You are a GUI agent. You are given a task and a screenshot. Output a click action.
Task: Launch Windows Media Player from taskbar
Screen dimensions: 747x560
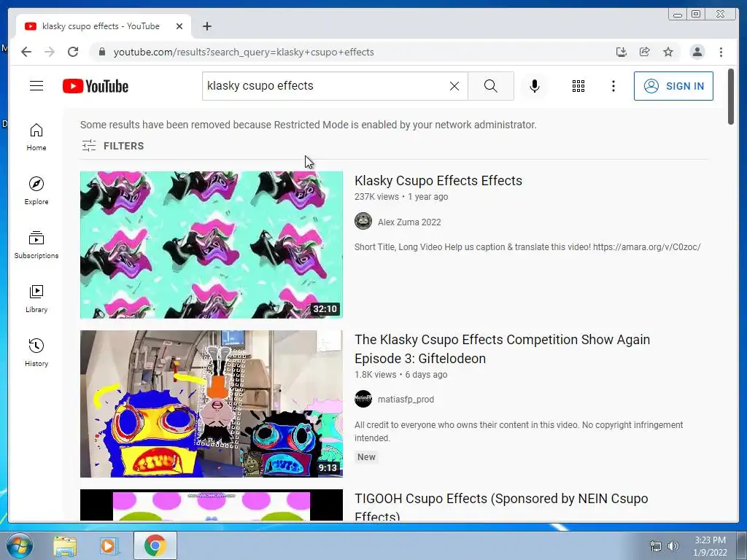(109, 545)
